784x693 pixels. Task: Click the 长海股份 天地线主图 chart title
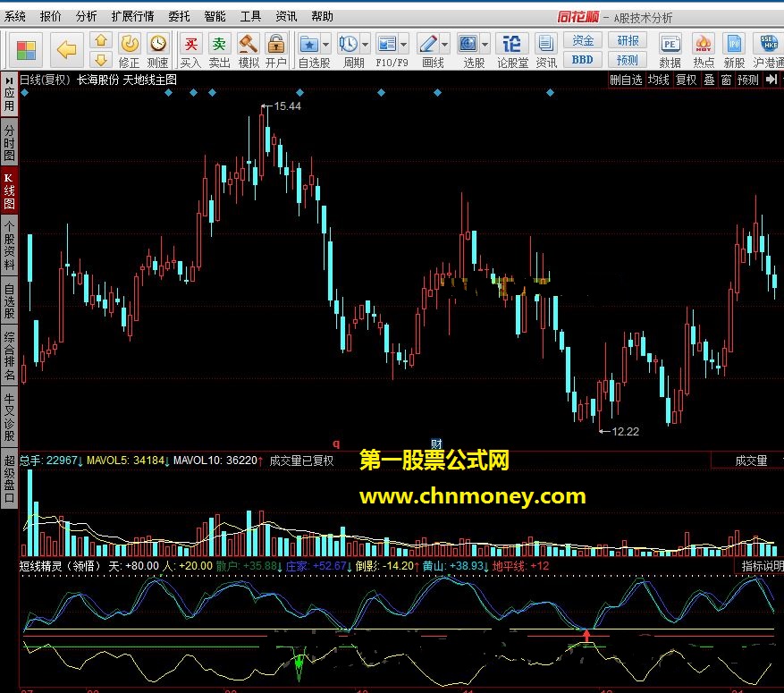pyautogui.click(x=127, y=80)
